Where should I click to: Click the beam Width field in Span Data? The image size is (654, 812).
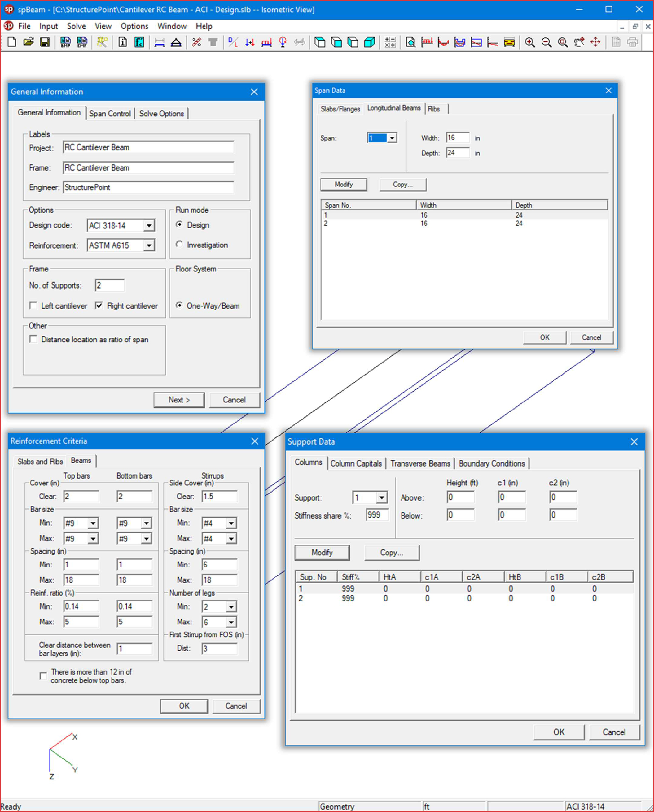[458, 137]
